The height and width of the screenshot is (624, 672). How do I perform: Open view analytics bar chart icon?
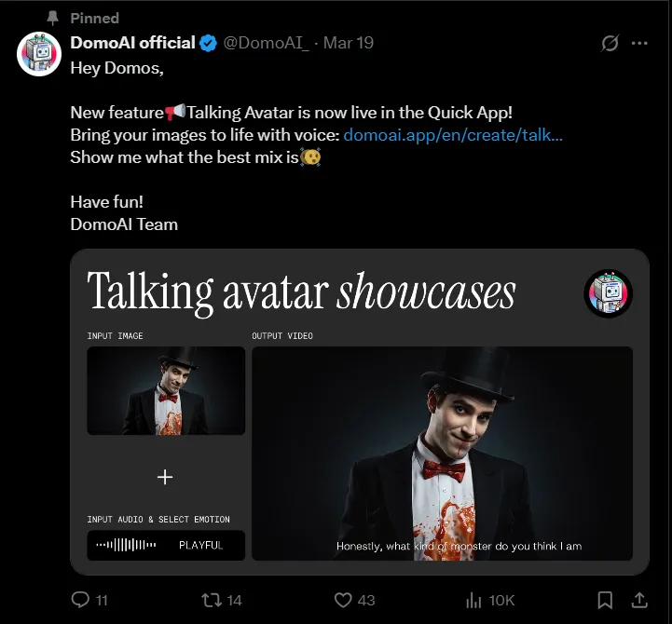[x=473, y=600]
